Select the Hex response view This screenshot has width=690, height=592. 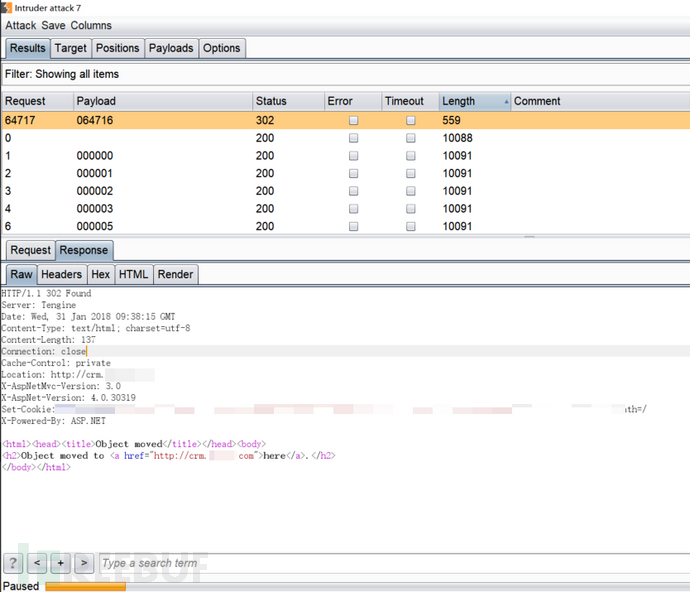pyautogui.click(x=100, y=274)
